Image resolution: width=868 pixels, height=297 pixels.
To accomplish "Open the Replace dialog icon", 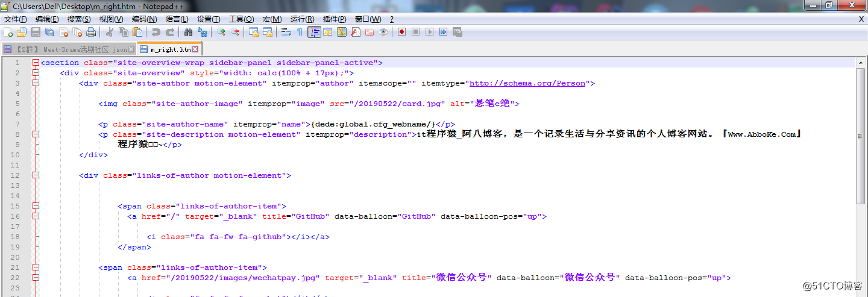I will (x=203, y=32).
